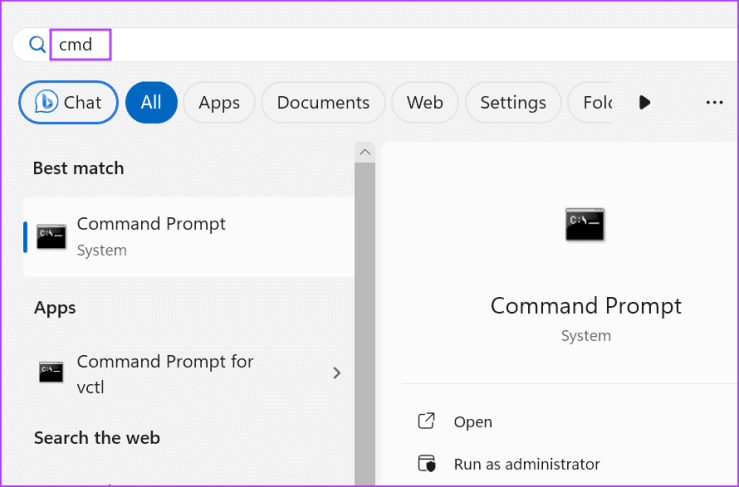Click the Open external-link icon
Image resolution: width=739 pixels, height=487 pixels.
point(426,422)
